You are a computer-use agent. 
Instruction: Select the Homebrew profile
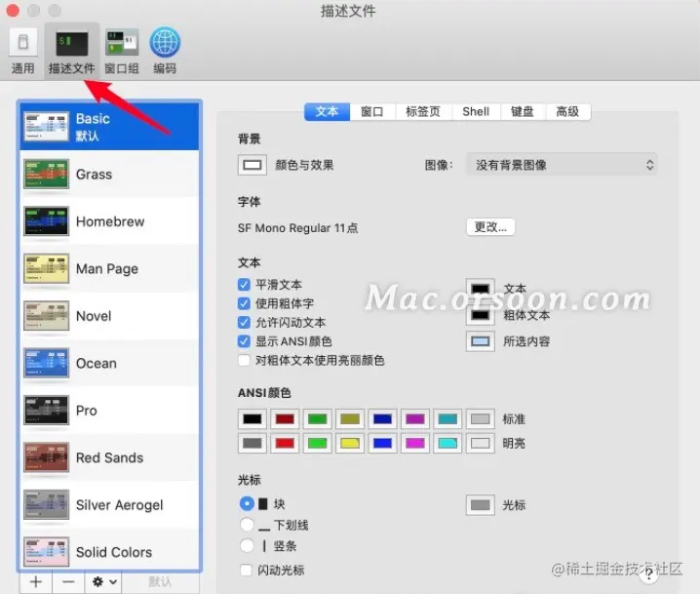(x=110, y=221)
